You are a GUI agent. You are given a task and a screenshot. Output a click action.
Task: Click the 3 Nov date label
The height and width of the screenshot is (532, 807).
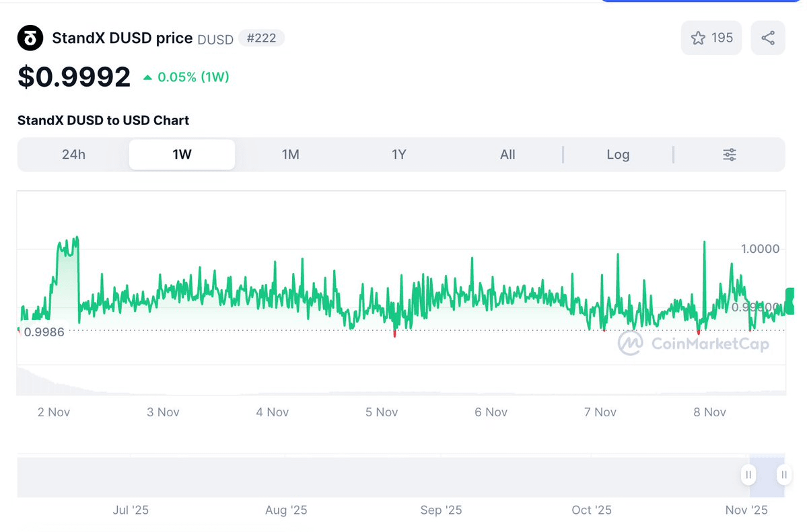click(x=163, y=412)
